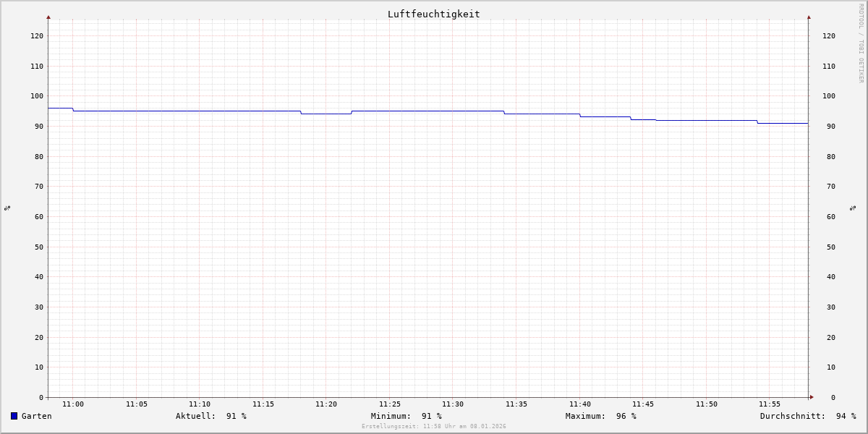Click the red arrow atop the right y-axis
This screenshot has height=434, width=868.
click(x=809, y=17)
